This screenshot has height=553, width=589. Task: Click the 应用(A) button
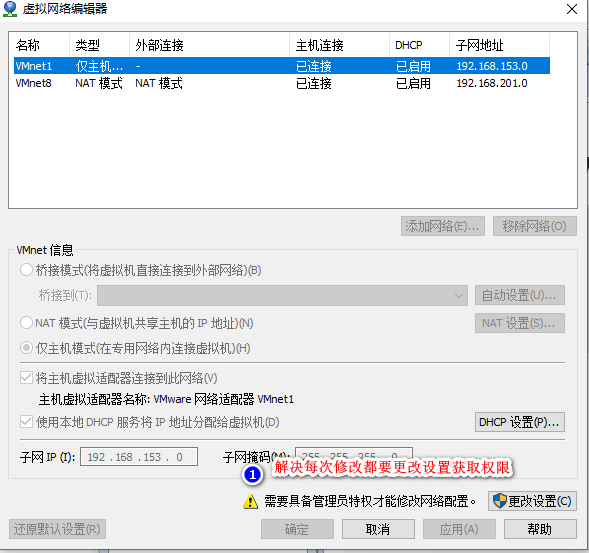click(x=459, y=529)
